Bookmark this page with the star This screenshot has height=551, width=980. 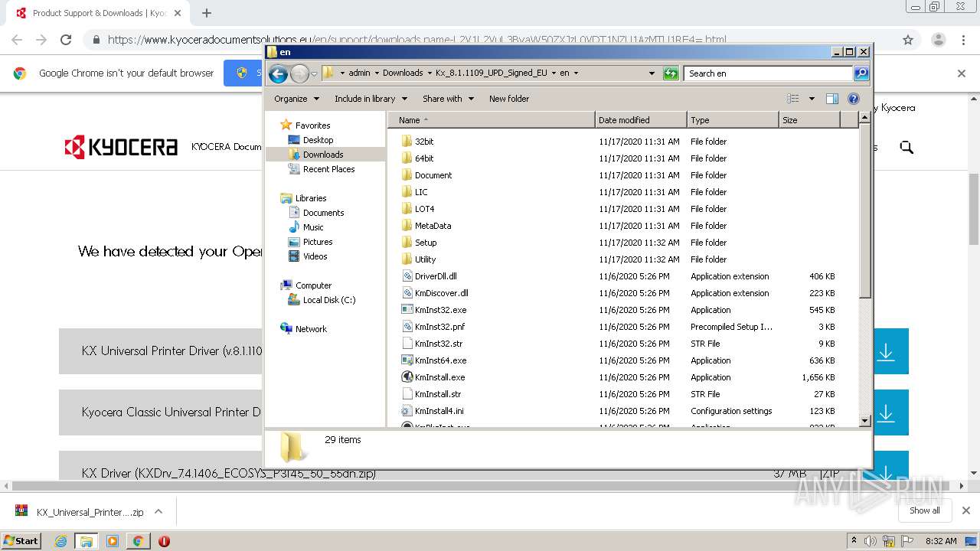click(908, 40)
